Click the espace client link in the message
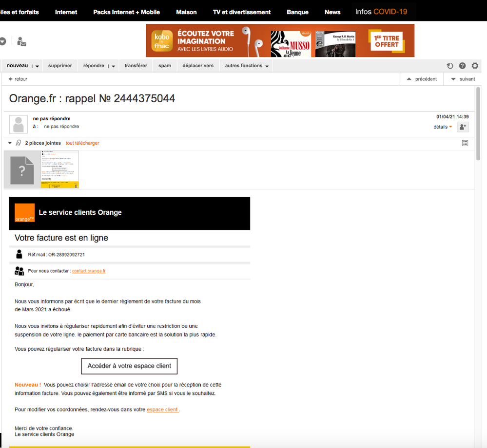 162,409
